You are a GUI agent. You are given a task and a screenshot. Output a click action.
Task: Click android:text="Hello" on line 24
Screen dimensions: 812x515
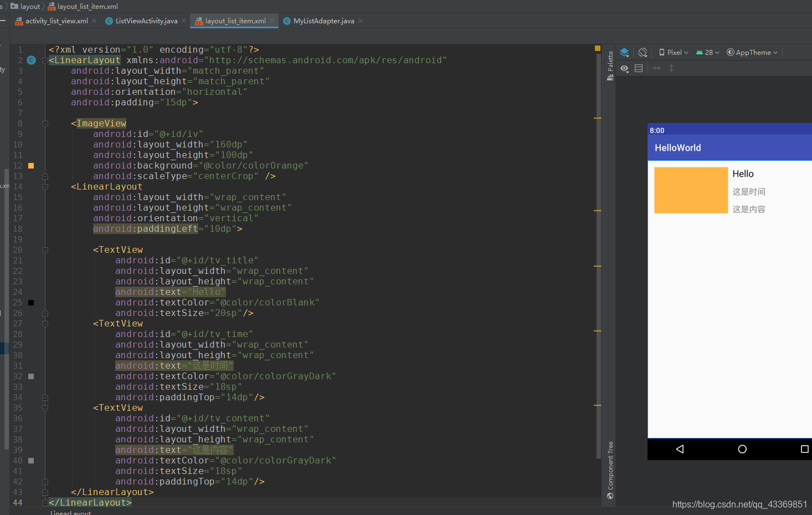pyautogui.click(x=171, y=292)
